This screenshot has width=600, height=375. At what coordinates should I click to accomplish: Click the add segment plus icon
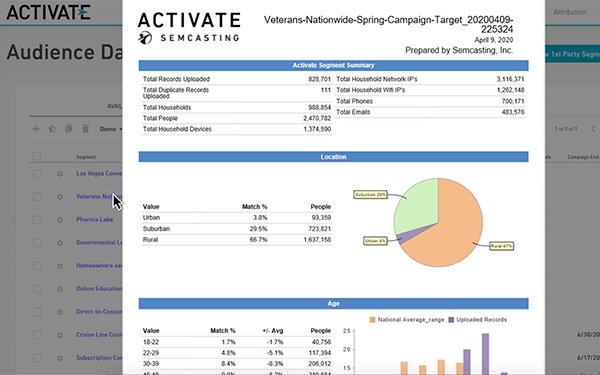(36, 129)
